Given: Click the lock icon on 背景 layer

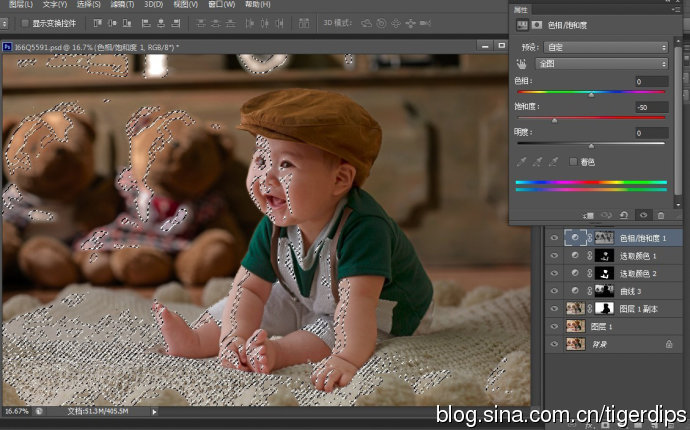Looking at the screenshot, I should (669, 344).
